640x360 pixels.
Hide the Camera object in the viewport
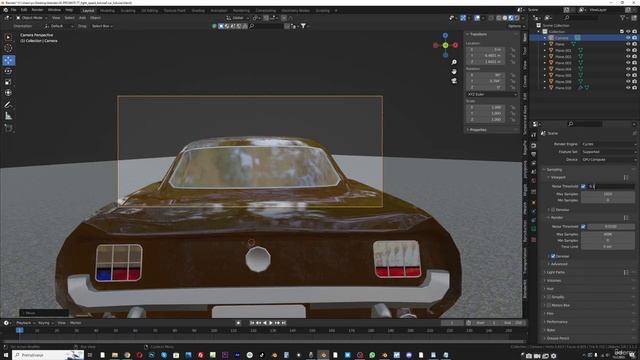(x=628, y=38)
